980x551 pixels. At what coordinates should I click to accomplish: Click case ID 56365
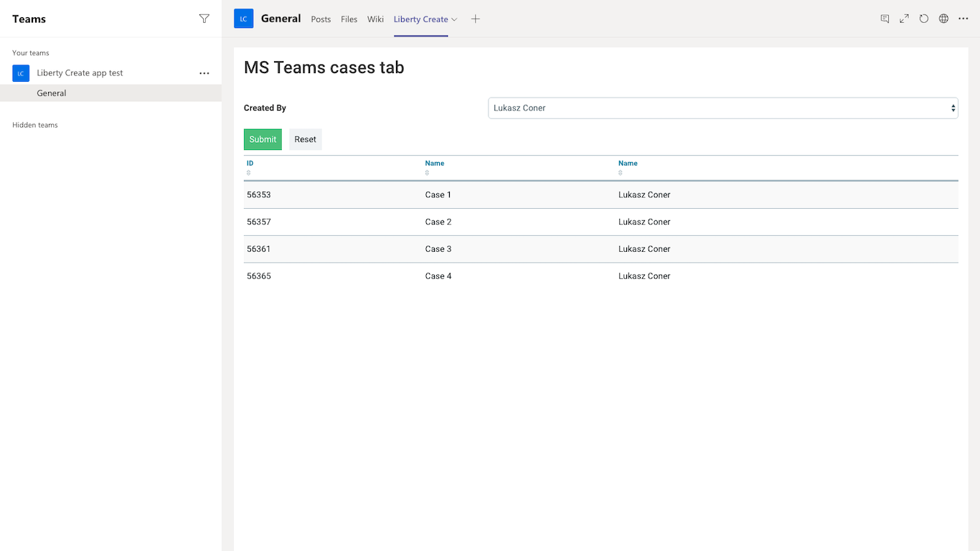(x=259, y=276)
